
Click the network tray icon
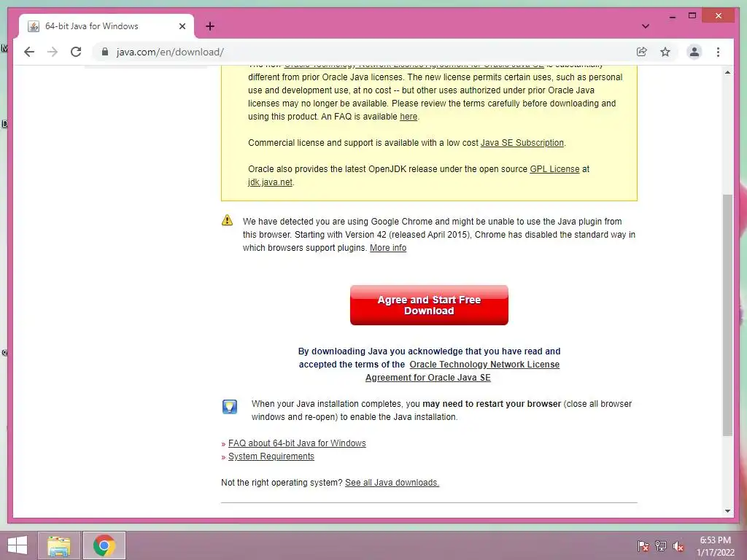pyautogui.click(x=660, y=546)
